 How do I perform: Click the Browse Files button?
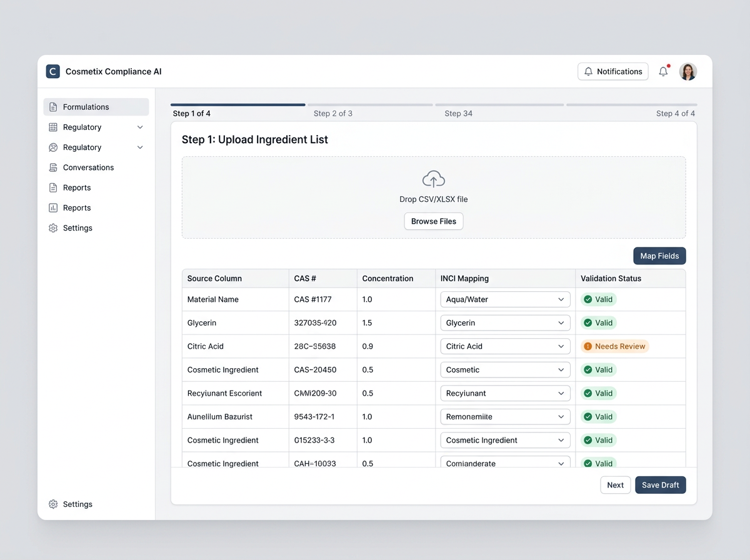pyautogui.click(x=433, y=221)
